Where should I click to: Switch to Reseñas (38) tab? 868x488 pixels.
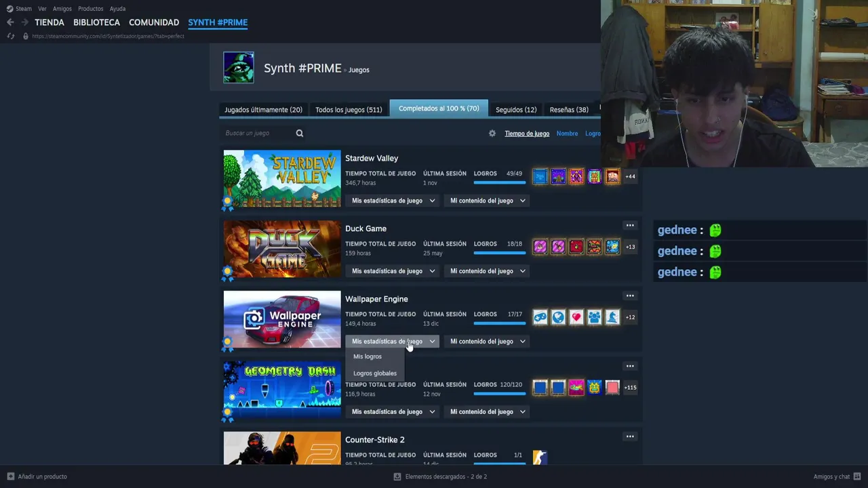point(569,110)
